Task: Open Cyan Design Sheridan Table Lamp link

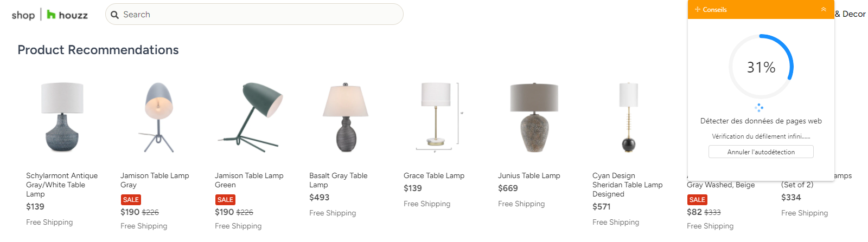Action: tap(627, 185)
